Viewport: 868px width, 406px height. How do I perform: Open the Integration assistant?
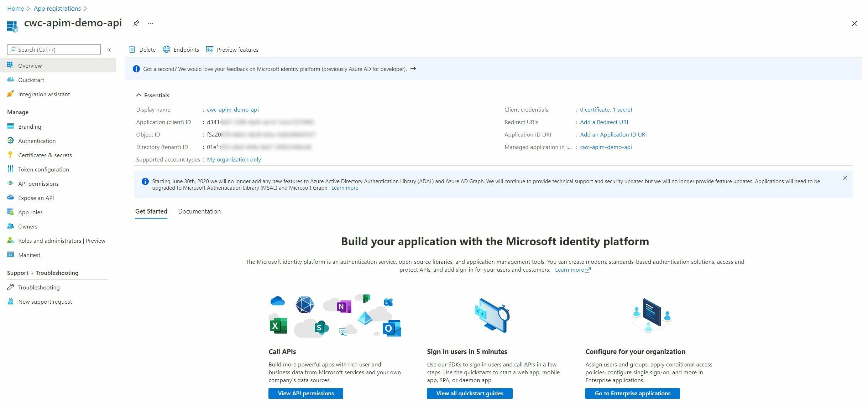click(44, 94)
